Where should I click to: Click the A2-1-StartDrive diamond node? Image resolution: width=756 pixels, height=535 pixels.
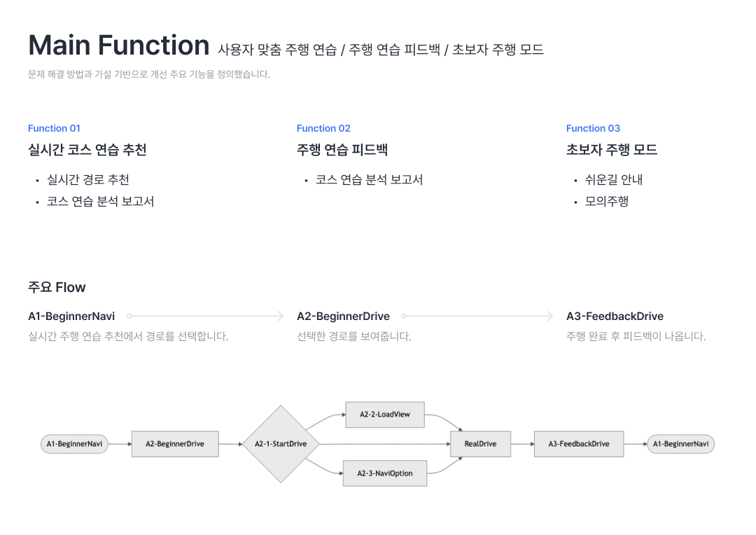pyautogui.click(x=280, y=444)
